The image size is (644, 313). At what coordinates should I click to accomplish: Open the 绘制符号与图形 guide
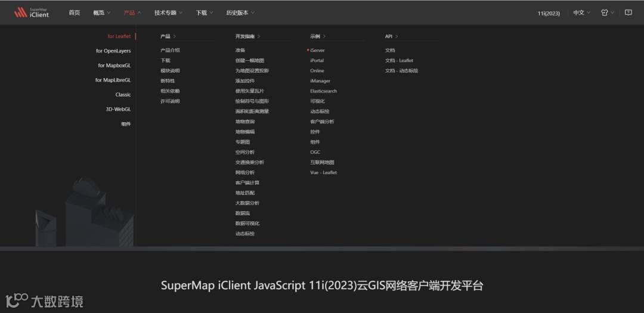click(252, 101)
